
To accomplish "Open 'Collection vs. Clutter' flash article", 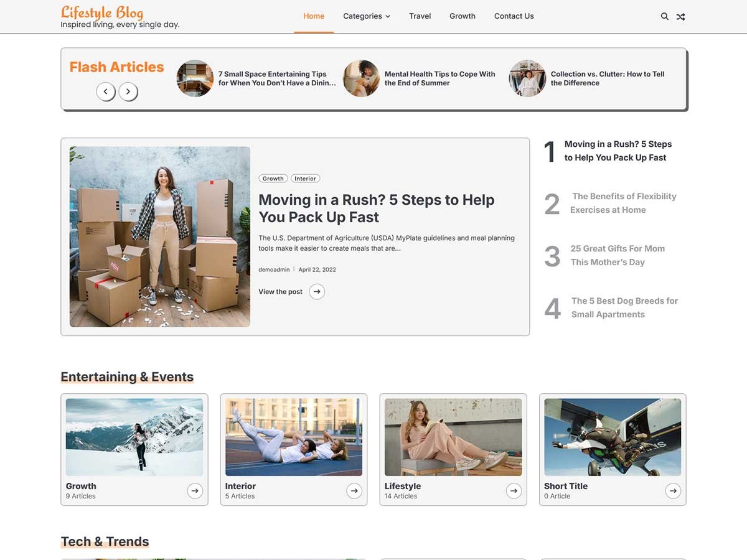I will [608, 78].
